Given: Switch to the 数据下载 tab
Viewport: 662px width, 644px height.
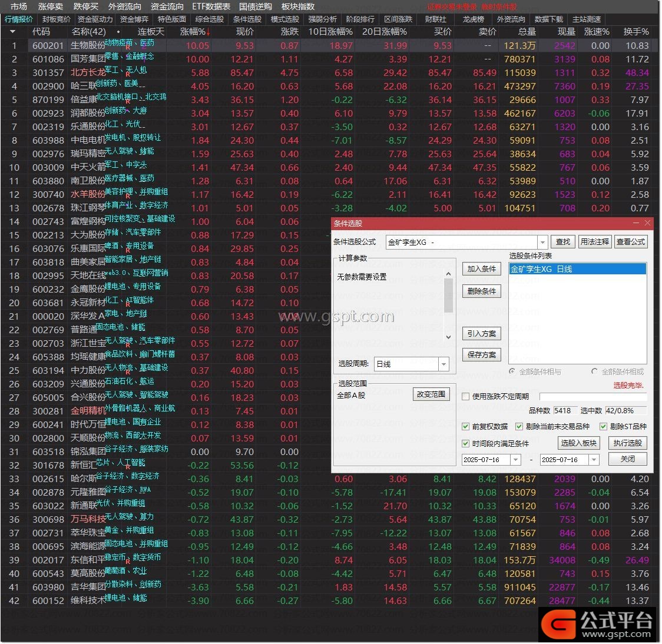Looking at the screenshot, I should [x=548, y=19].
